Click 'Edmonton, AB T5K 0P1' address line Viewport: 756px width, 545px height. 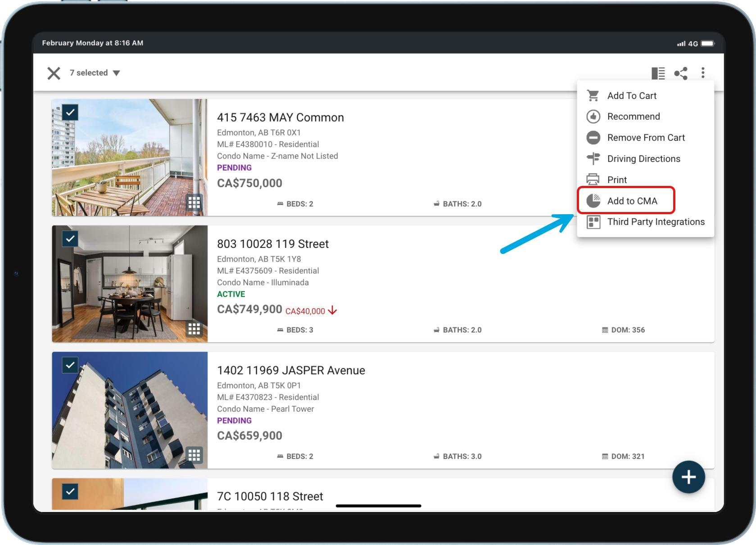[x=259, y=386]
